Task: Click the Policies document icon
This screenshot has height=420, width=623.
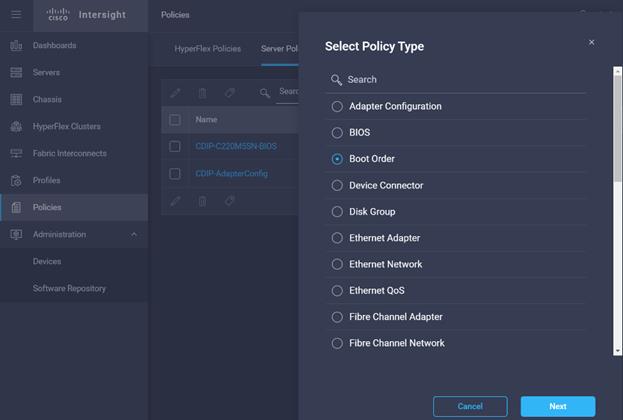Action: click(16, 207)
